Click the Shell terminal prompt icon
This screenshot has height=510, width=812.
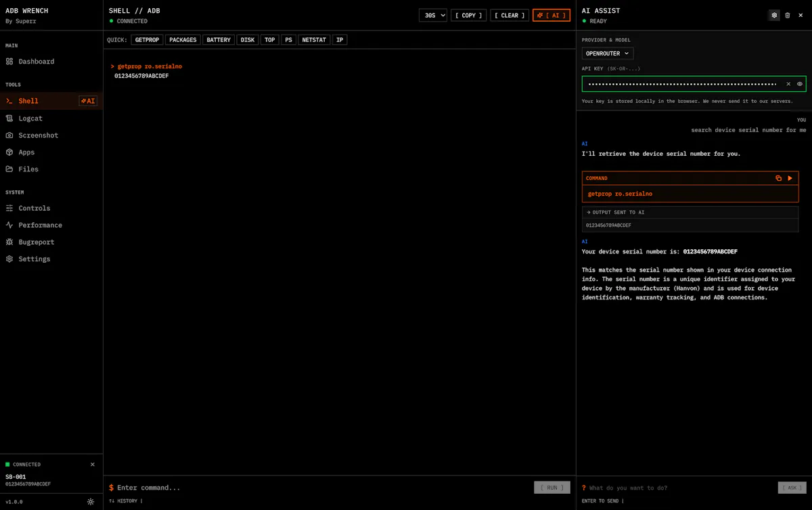pyautogui.click(x=9, y=101)
